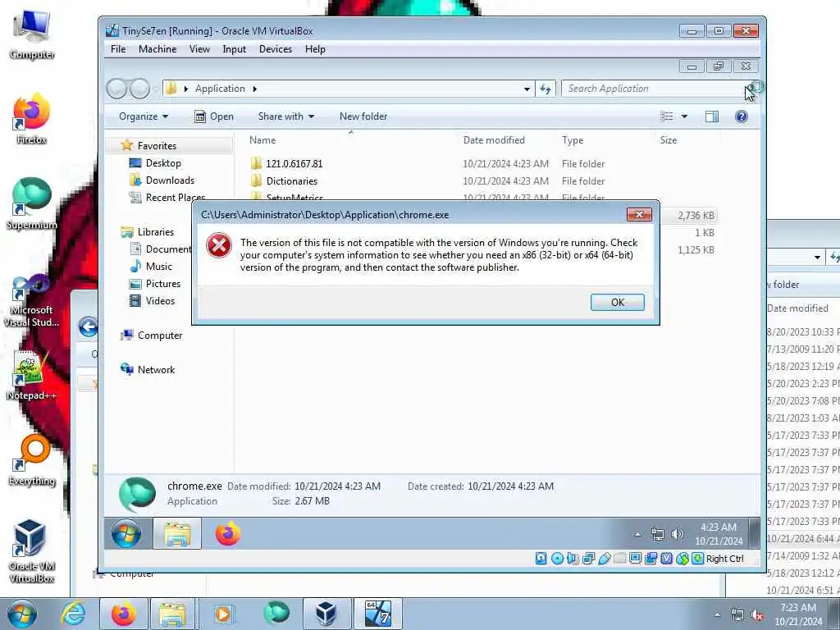Open Recent Places in Favorites
The height and width of the screenshot is (630, 840).
coord(175,198)
